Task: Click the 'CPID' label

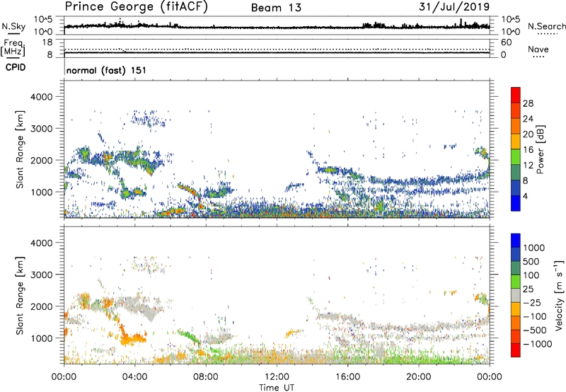Action: pyautogui.click(x=16, y=67)
